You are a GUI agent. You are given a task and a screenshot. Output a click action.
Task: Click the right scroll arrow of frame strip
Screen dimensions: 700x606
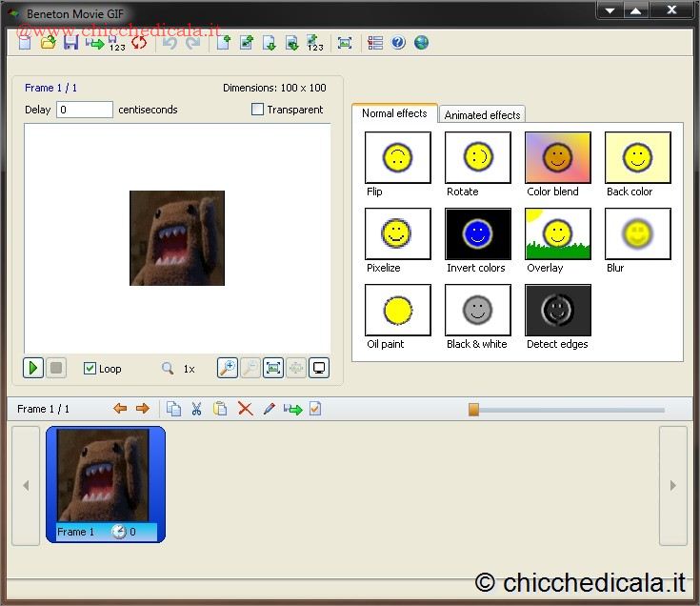672,485
